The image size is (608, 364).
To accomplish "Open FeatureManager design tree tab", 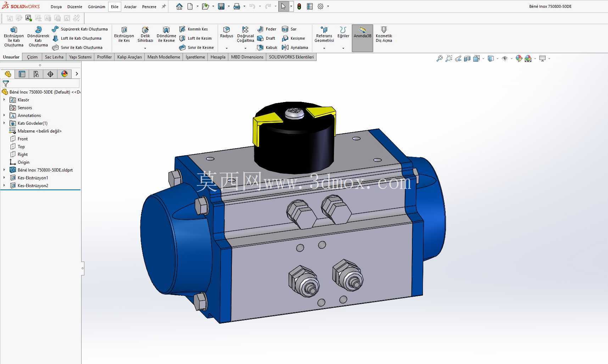I will 8,74.
